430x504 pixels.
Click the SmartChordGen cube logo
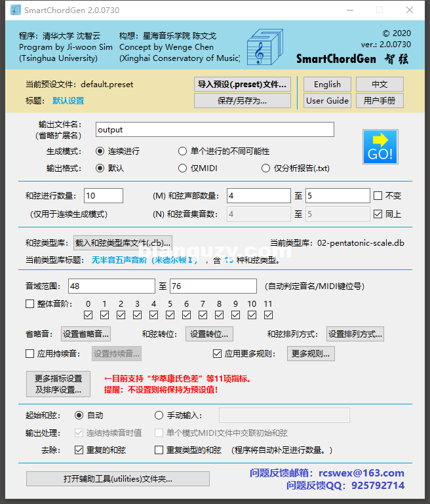[265, 47]
